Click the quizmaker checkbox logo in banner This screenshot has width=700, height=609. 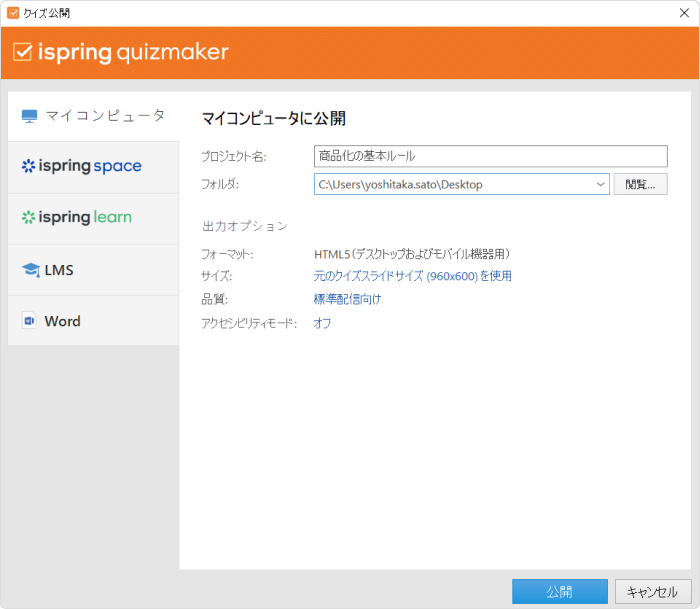[22, 52]
